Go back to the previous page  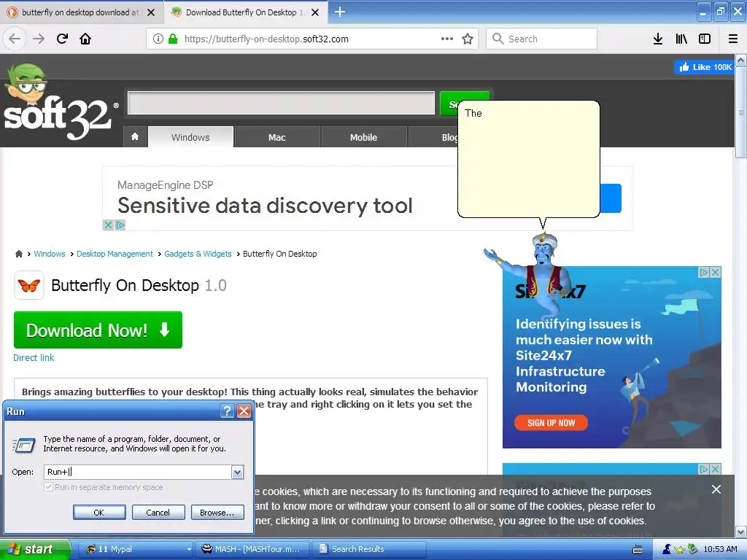15,39
